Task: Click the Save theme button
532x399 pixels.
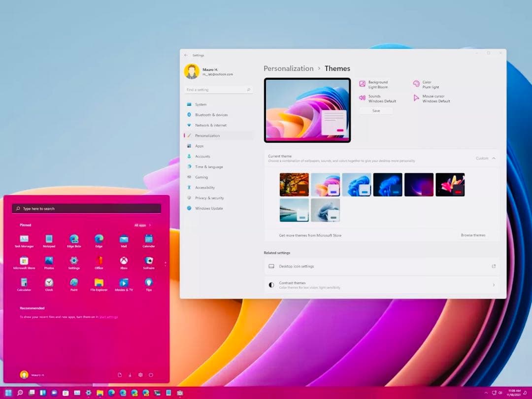Action: [376, 111]
